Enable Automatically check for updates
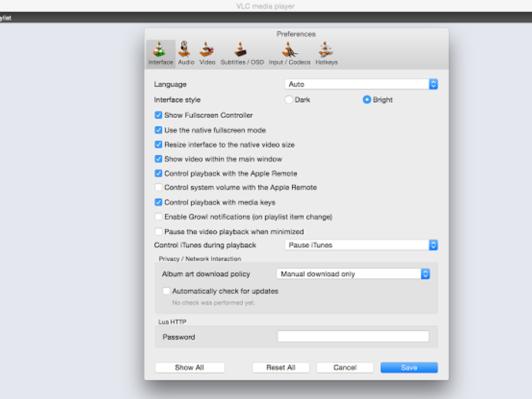532x399 pixels. click(x=167, y=291)
